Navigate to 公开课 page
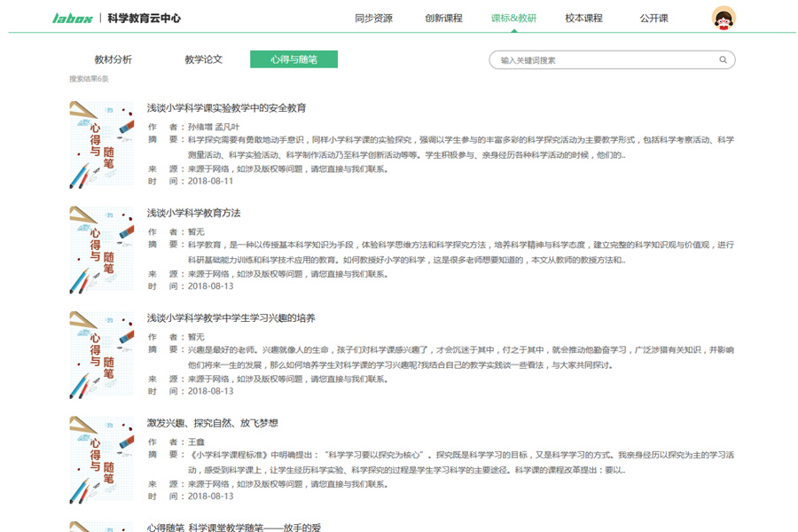The height and width of the screenshot is (532, 798). (653, 18)
